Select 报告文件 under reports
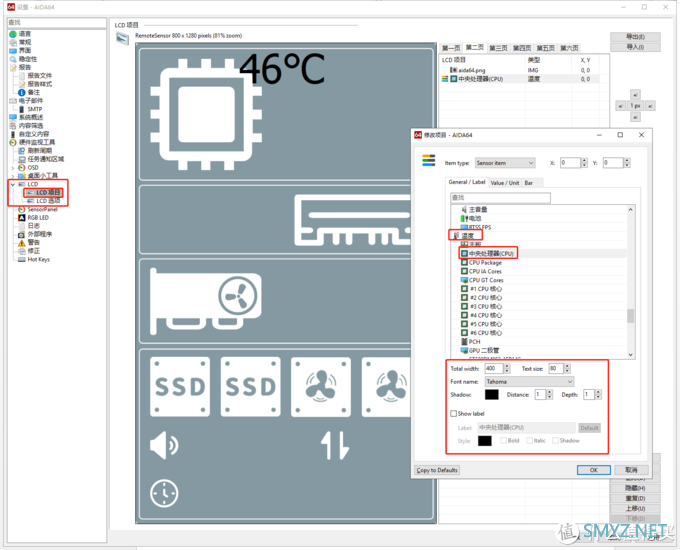The width and height of the screenshot is (680, 550). coord(39,75)
